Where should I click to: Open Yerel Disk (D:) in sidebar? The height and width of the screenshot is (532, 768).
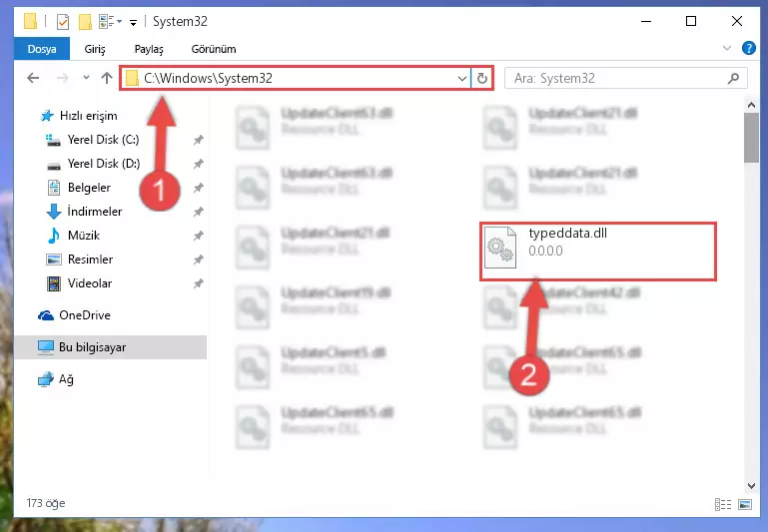[x=103, y=164]
